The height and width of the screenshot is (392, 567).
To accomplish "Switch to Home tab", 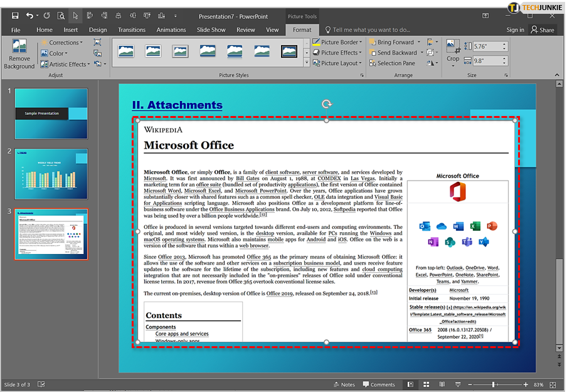I will coord(45,29).
